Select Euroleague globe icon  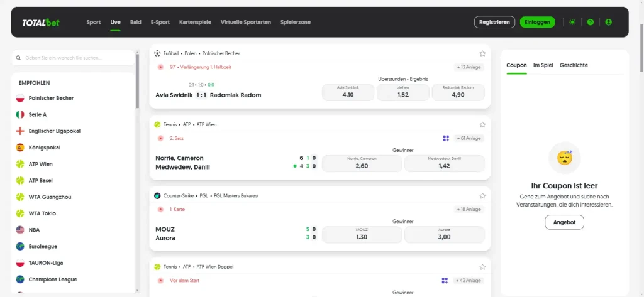(x=20, y=247)
